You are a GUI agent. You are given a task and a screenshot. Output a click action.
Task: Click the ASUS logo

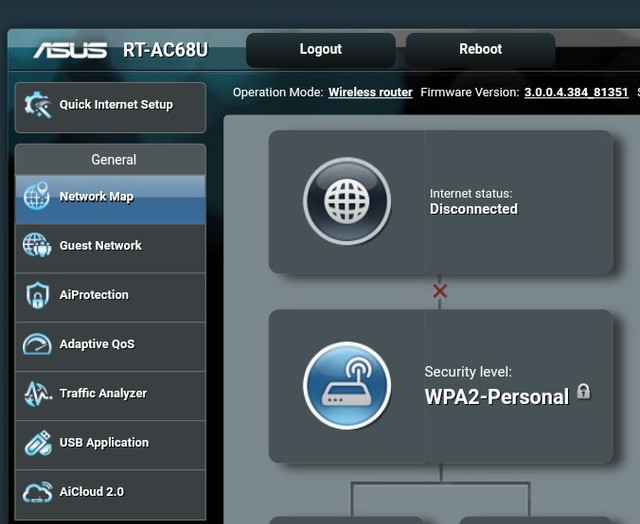coord(70,50)
